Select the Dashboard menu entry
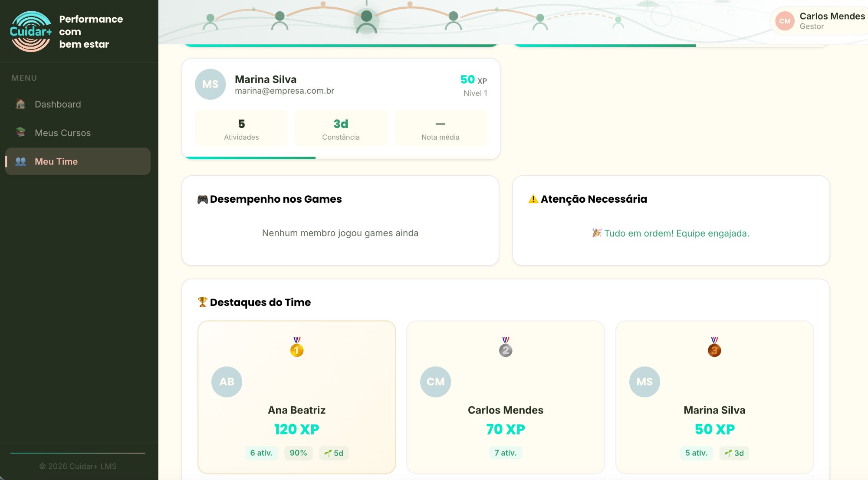This screenshot has height=480, width=868. pyautogui.click(x=58, y=104)
